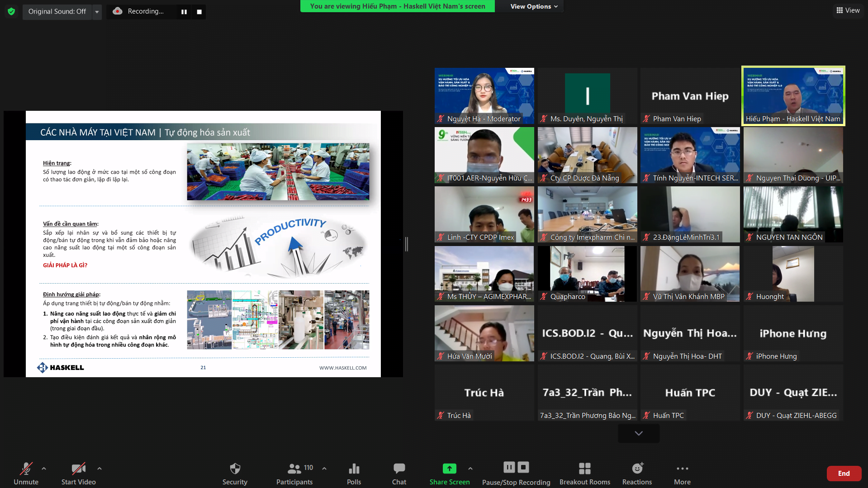
Task: Open the Original Sound dropdown arrow
Action: pyautogui.click(x=97, y=11)
